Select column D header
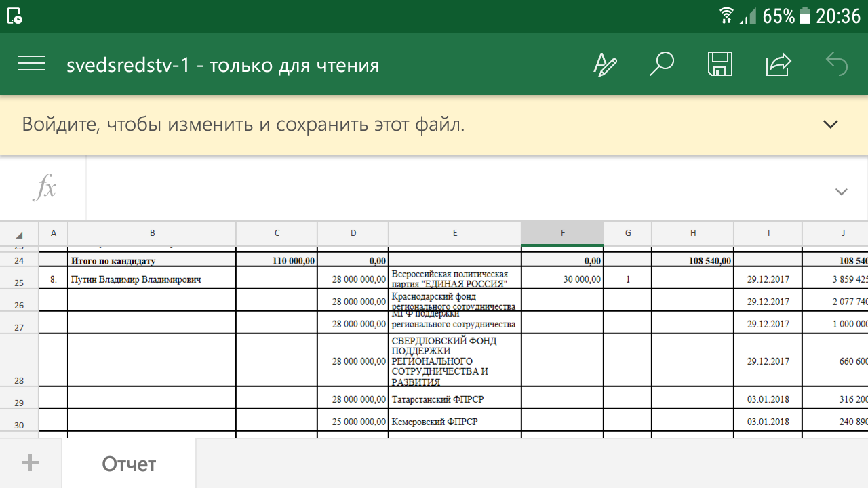Image resolution: width=868 pixels, height=488 pixels. pyautogui.click(x=353, y=233)
